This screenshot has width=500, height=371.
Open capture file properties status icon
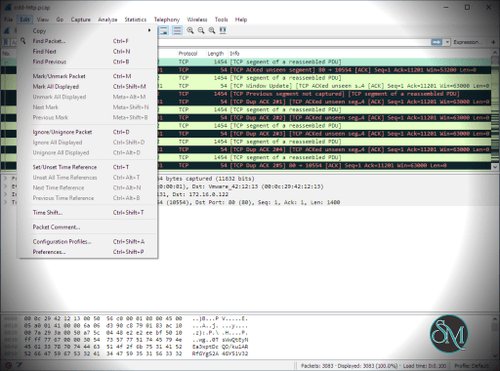[19, 366]
